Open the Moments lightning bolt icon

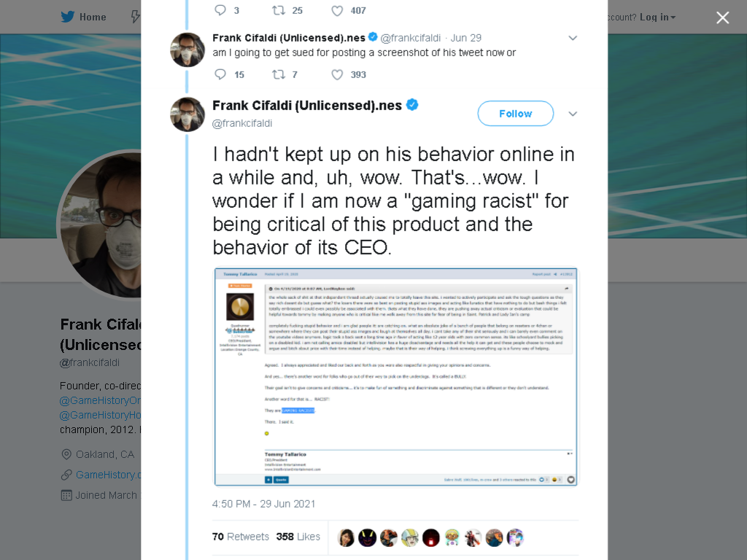136,17
